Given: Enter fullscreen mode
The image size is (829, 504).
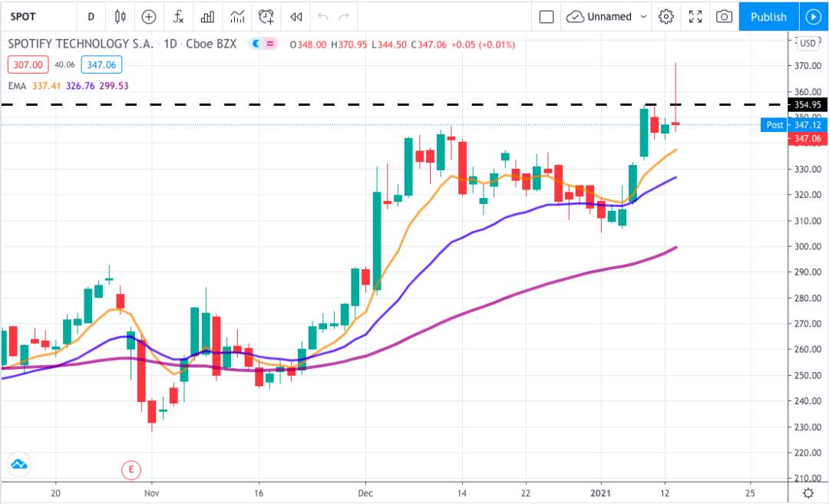Looking at the screenshot, I should point(695,16).
